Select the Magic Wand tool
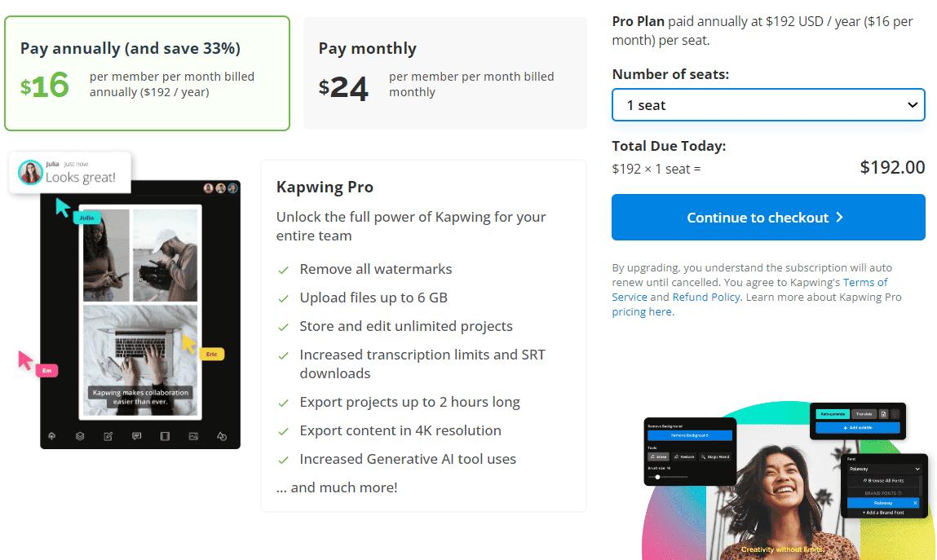This screenshot has width=937, height=560. point(717,456)
